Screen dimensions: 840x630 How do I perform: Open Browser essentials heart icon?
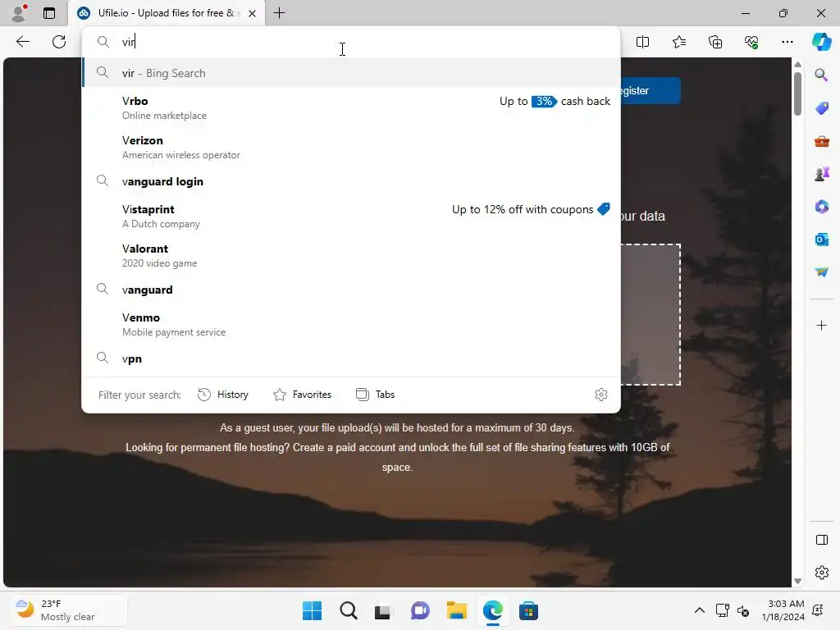click(751, 42)
